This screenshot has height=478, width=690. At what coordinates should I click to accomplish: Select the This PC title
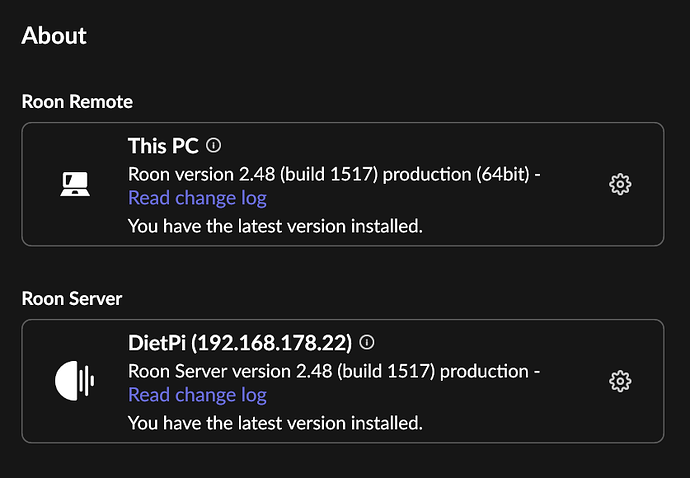(163, 146)
